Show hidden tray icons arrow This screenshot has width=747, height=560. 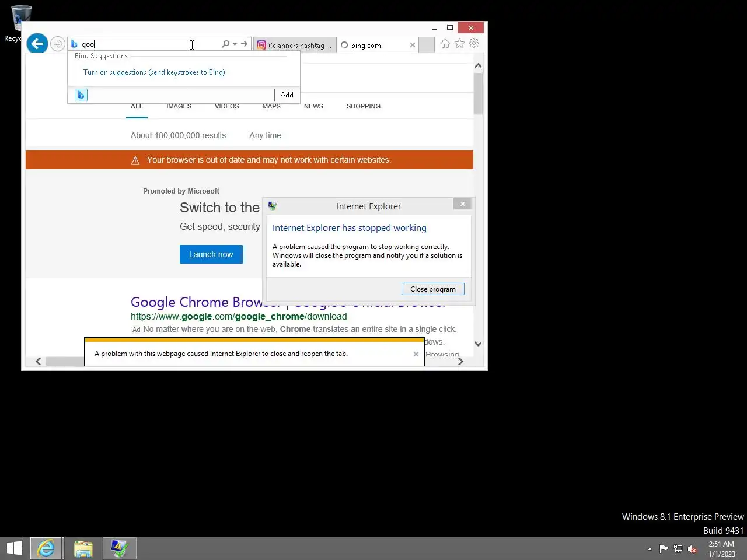(650, 549)
